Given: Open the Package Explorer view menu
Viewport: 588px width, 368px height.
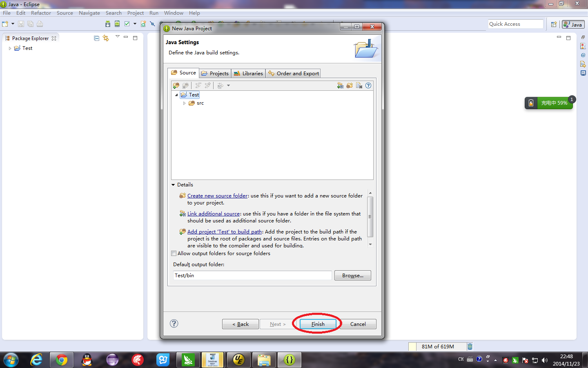Looking at the screenshot, I should pyautogui.click(x=118, y=37).
